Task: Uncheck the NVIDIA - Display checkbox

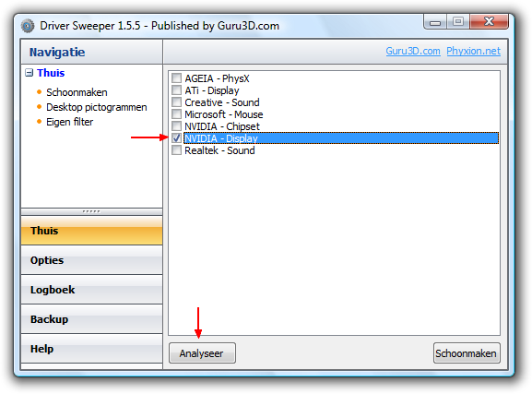Action: (x=176, y=137)
